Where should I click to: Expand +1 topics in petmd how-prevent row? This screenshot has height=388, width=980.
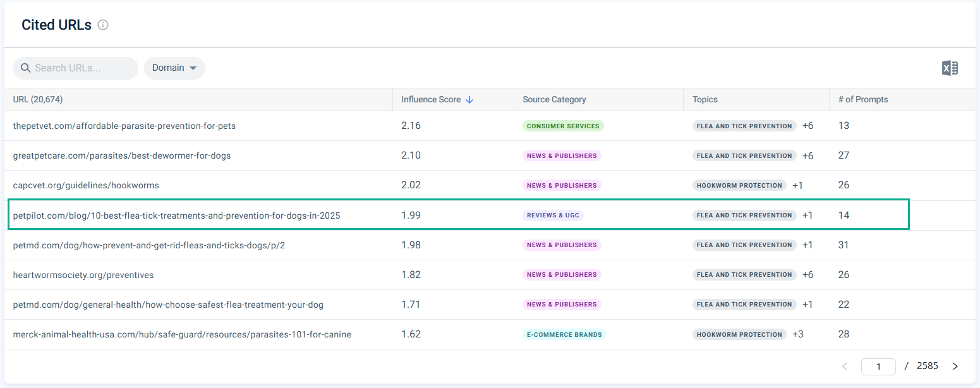808,245
